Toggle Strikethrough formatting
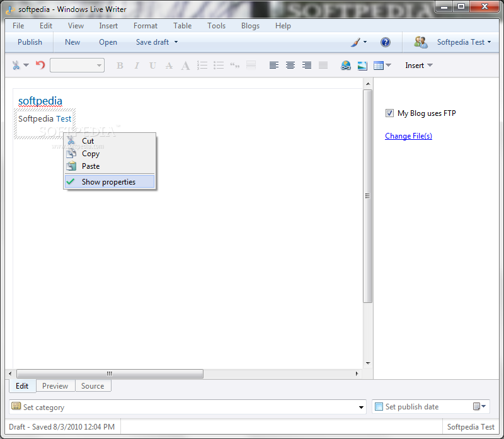 pos(169,66)
